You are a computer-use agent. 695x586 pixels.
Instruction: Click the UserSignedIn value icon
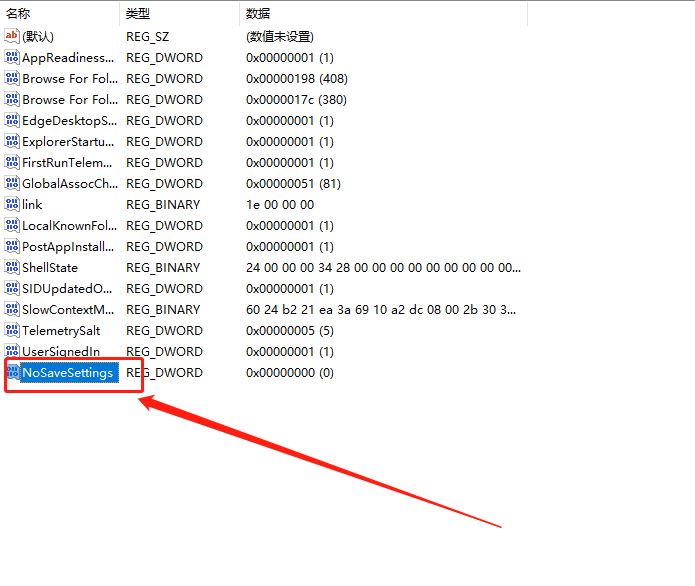pyautogui.click(x=12, y=351)
